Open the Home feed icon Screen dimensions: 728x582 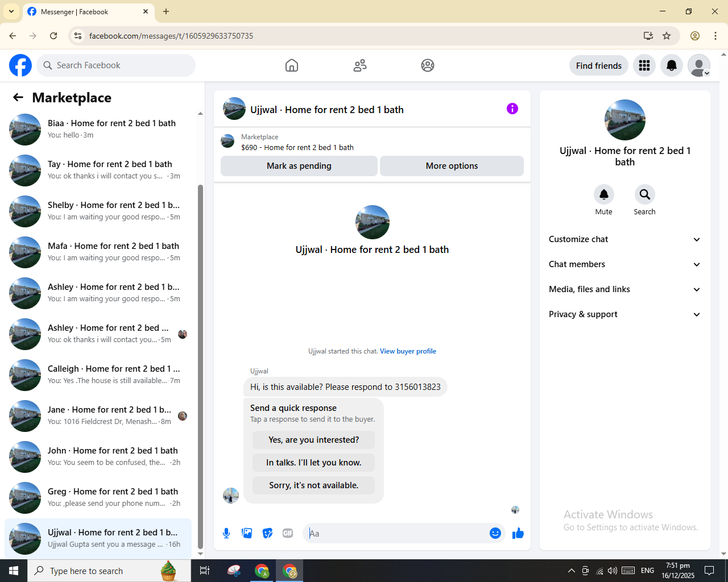pyautogui.click(x=292, y=65)
